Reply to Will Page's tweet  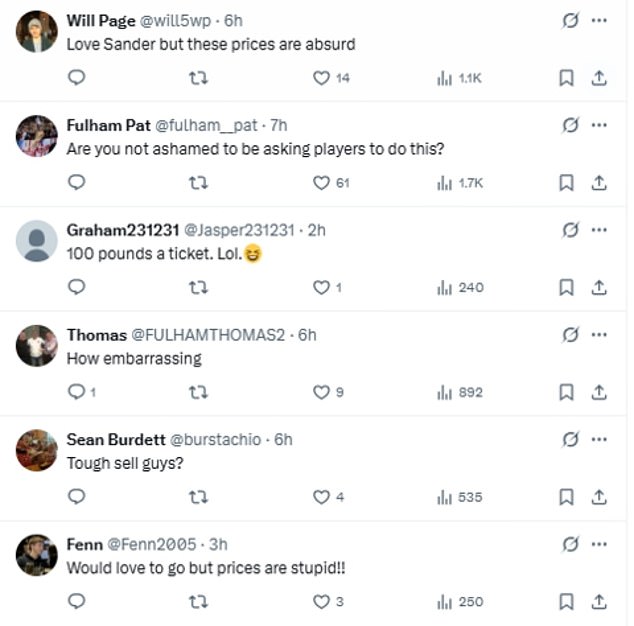tap(77, 78)
